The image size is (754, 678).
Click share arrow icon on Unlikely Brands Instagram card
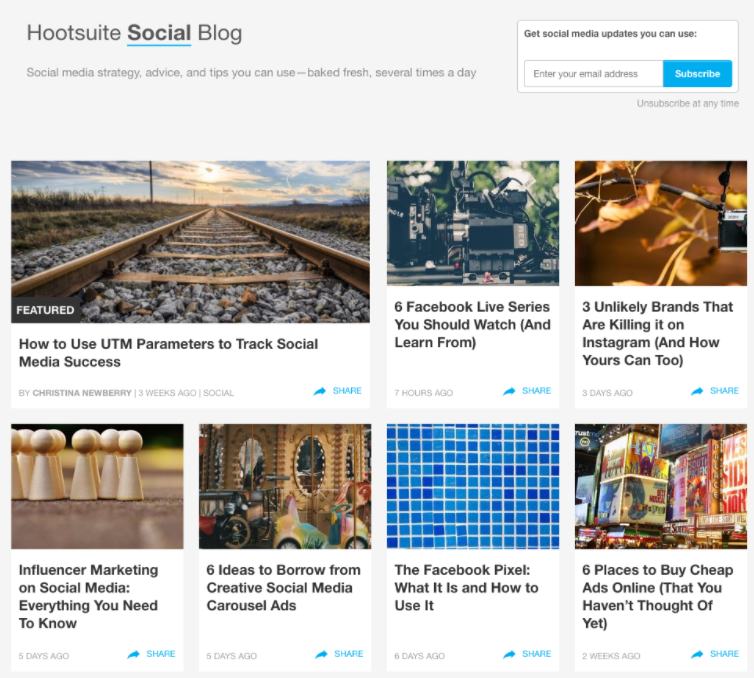click(697, 391)
